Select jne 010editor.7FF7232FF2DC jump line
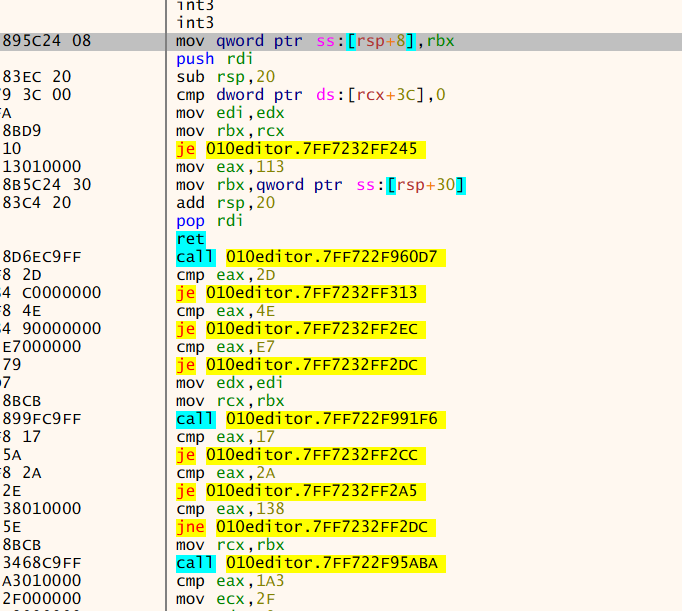 click(306, 527)
